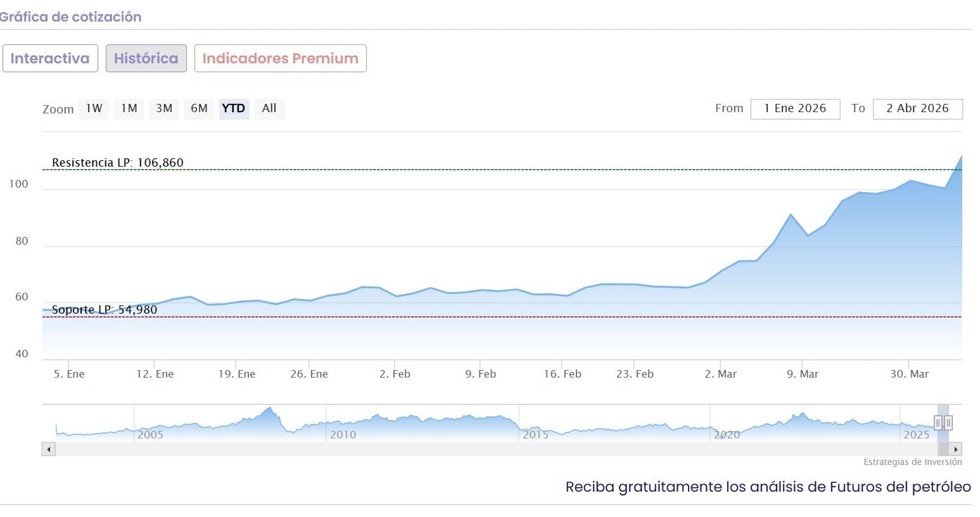The height and width of the screenshot is (517, 980).
Task: Click the navigator scrollbar thumb
Action: (x=943, y=449)
